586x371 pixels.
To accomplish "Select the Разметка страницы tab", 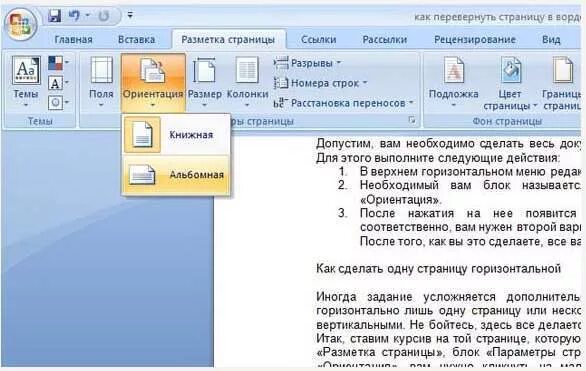I will (x=228, y=40).
